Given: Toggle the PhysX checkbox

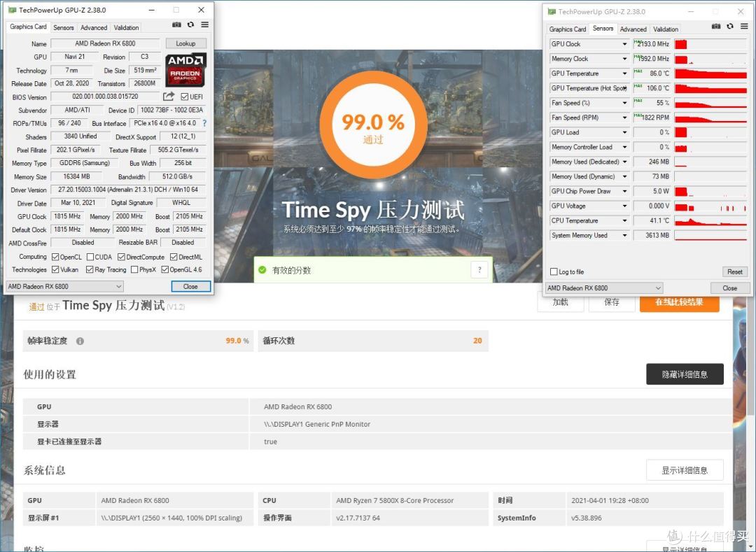Looking at the screenshot, I should [x=134, y=269].
